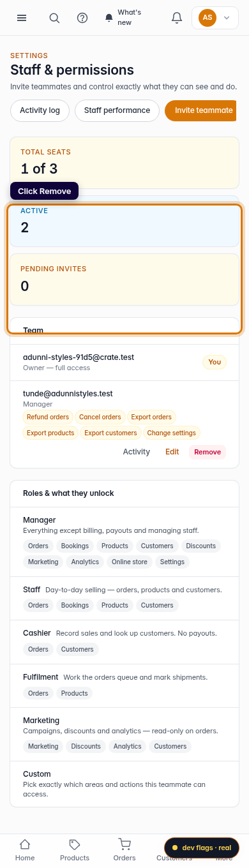Viewport: 249px width, 868px height.
Task: Click Customers tag under Cashier
Action: [x=77, y=649]
